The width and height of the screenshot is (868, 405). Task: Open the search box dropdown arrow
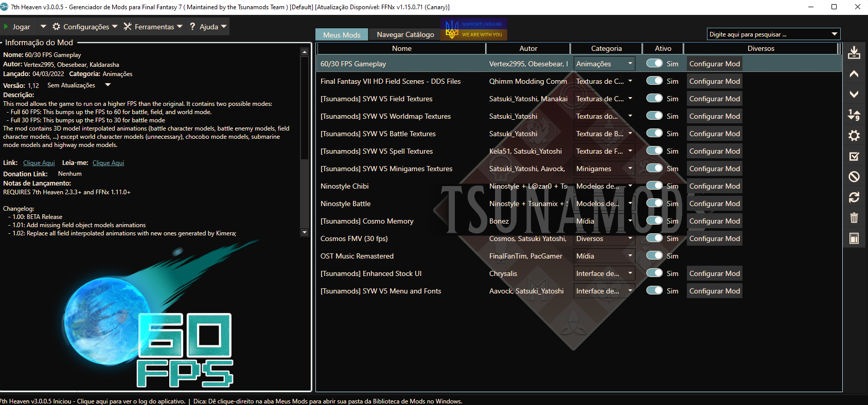(834, 34)
